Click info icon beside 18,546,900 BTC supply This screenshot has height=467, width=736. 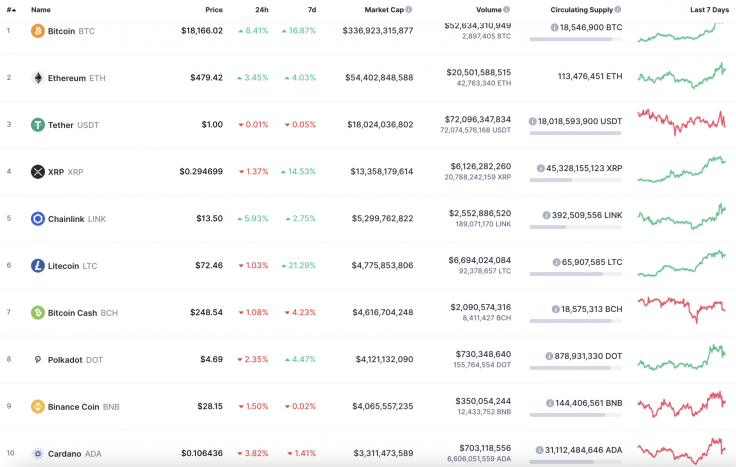click(x=554, y=28)
